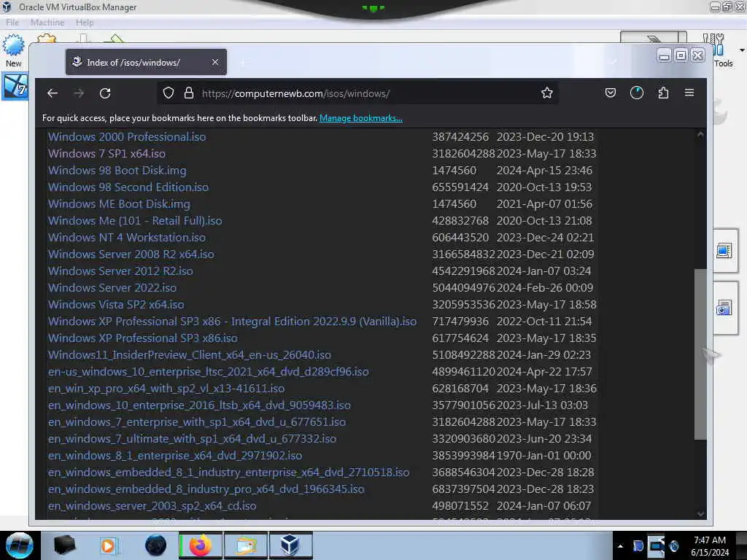Click VirtualBox cube icon in taskbar
The width and height of the screenshot is (747, 560).
click(290, 545)
